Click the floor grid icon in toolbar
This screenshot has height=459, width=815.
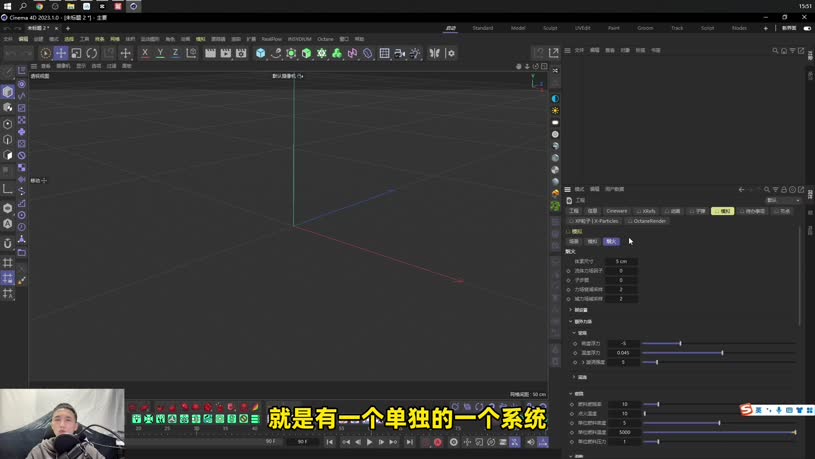[x=384, y=53]
